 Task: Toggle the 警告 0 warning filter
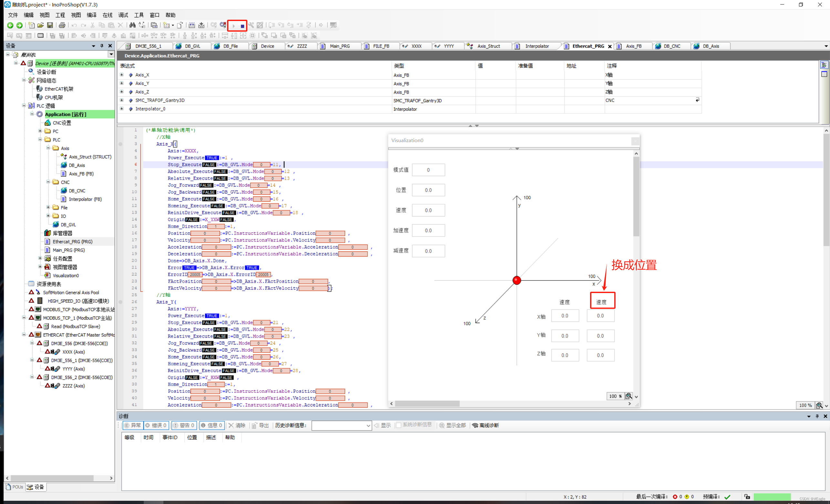click(x=184, y=425)
